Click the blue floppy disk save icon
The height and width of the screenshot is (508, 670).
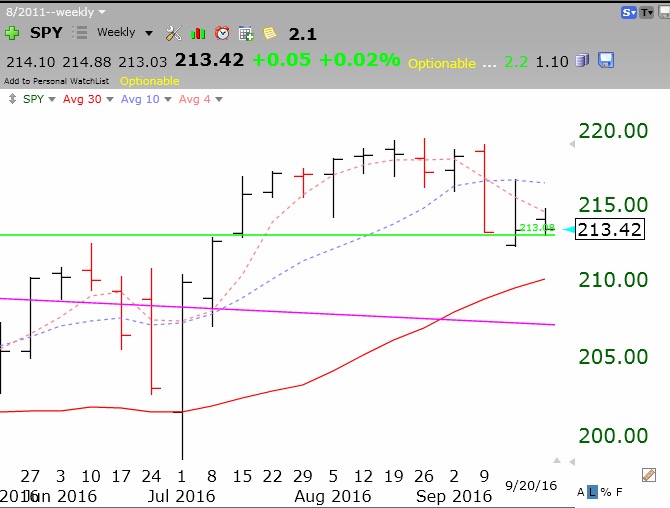coord(606,60)
